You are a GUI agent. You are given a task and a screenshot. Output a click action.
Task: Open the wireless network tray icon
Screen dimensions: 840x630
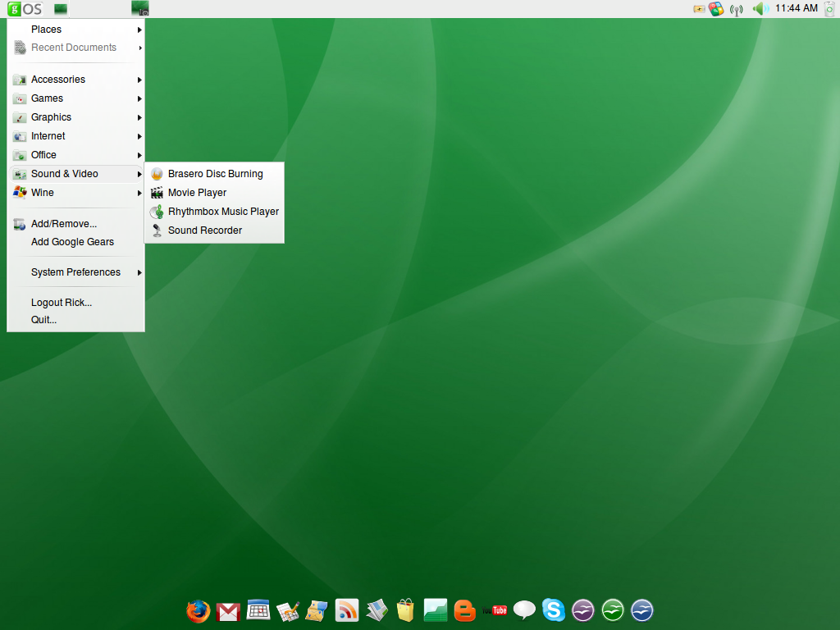pyautogui.click(x=737, y=9)
